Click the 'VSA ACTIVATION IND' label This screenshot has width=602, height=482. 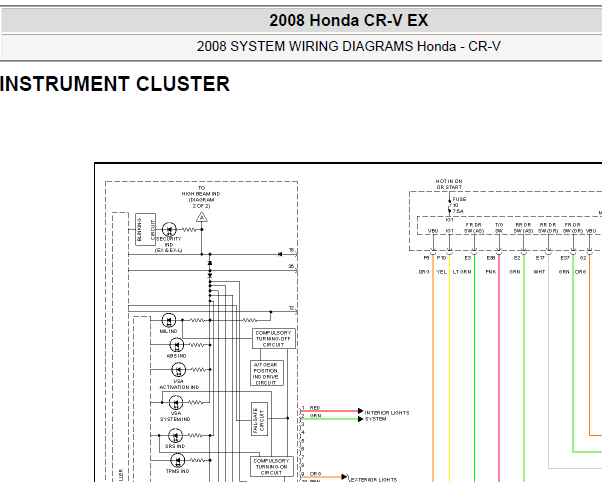[179, 384]
